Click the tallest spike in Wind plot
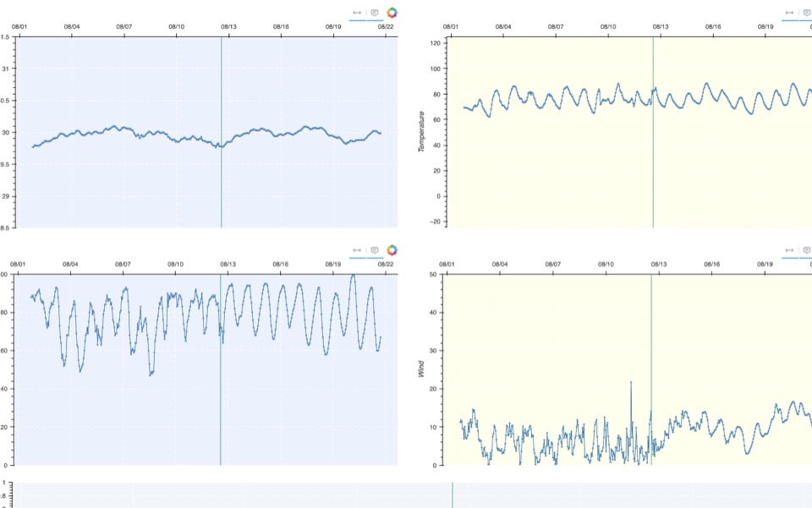The image size is (812, 508). pyautogui.click(x=631, y=383)
